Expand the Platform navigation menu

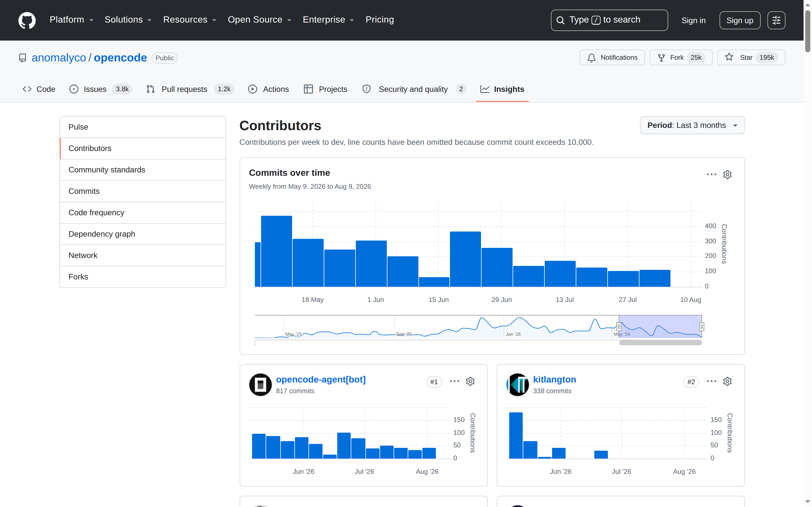tap(71, 20)
